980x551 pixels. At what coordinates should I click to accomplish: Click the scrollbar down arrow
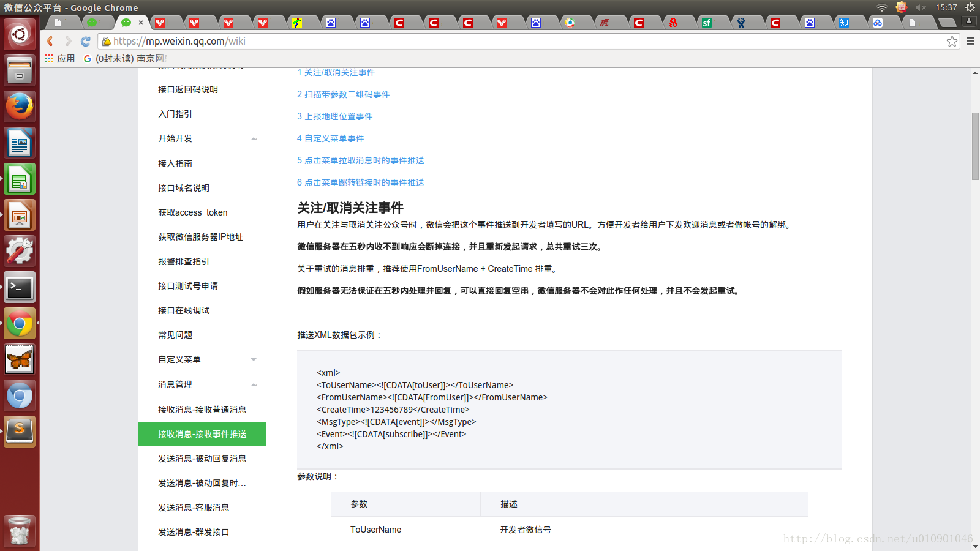(x=975, y=546)
